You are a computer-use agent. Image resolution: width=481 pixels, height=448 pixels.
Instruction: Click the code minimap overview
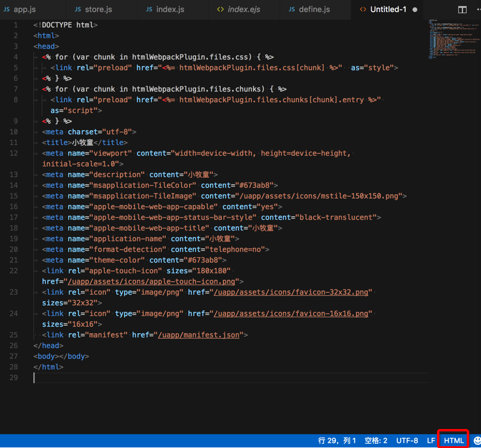(x=454, y=39)
